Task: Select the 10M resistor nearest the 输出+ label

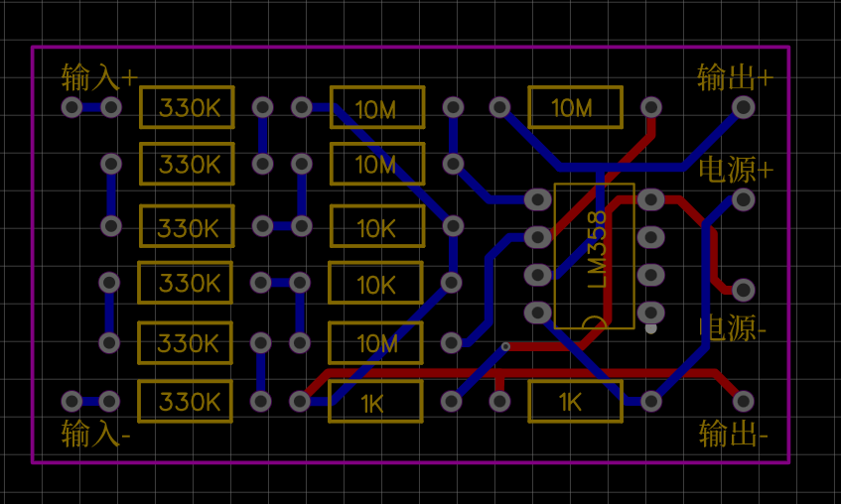Action: [x=576, y=107]
